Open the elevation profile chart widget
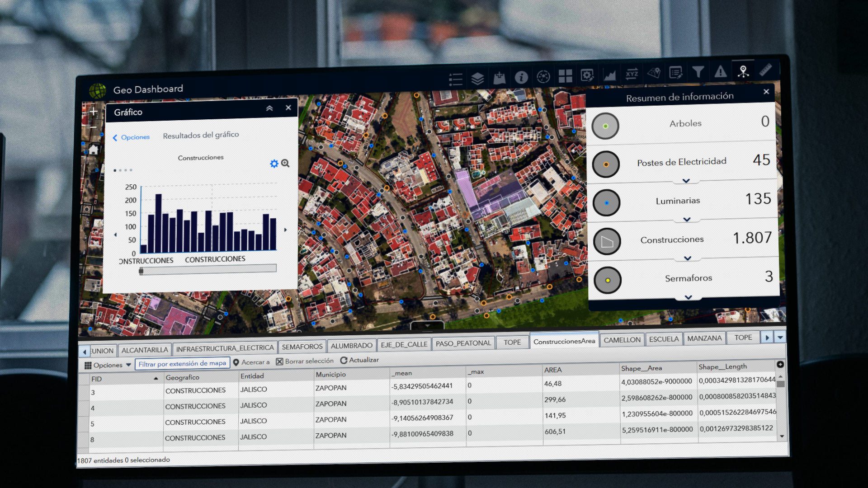 609,75
